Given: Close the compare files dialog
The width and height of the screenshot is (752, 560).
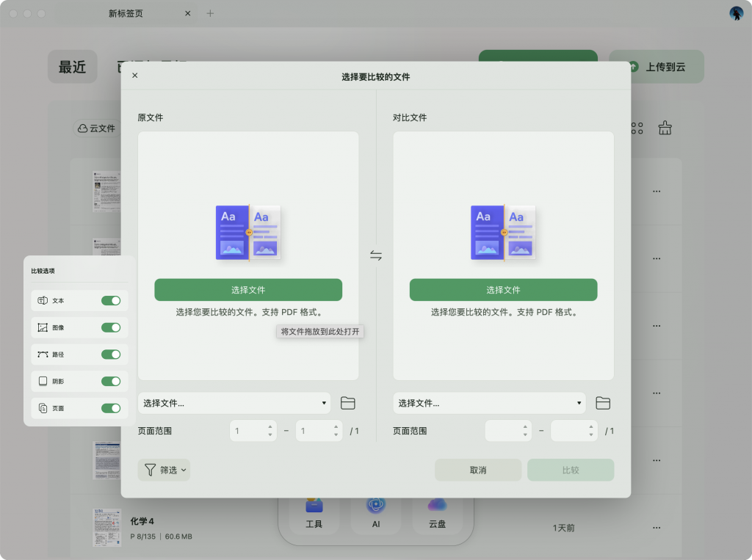Looking at the screenshot, I should pos(135,76).
